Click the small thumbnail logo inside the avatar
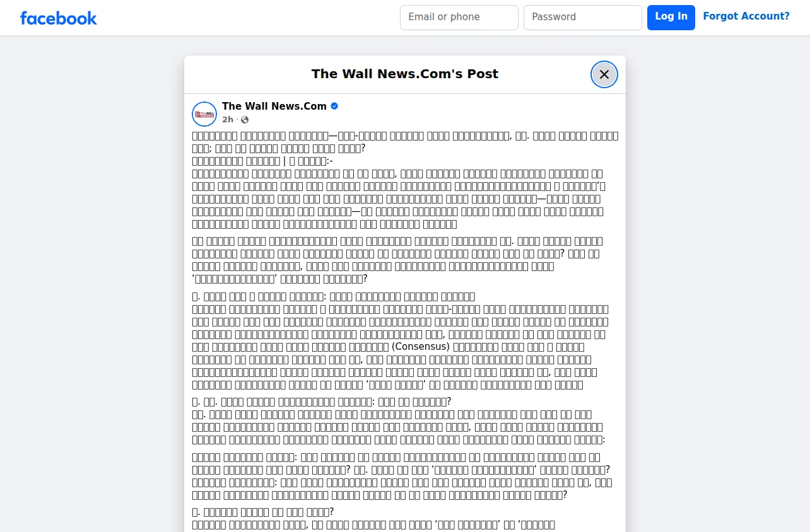This screenshot has height=532, width=810. point(204,114)
